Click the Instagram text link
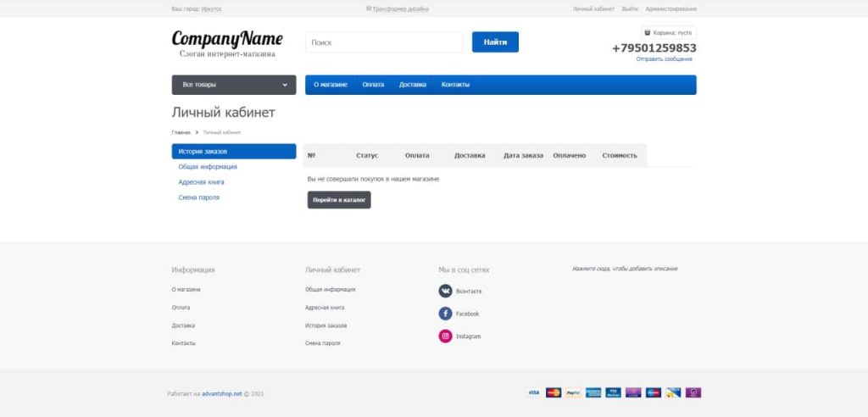Viewport: 868px width, 417px height. click(468, 336)
